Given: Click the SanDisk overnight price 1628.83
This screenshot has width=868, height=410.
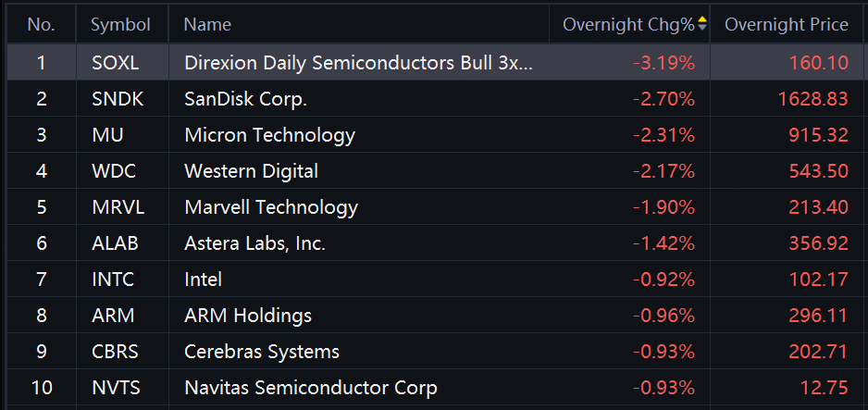Looking at the screenshot, I should pyautogui.click(x=812, y=99).
